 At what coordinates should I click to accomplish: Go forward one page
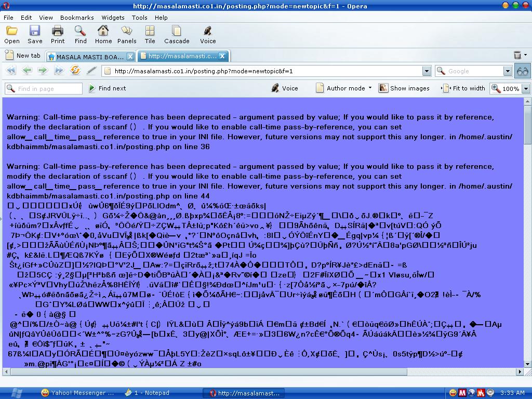(x=43, y=71)
